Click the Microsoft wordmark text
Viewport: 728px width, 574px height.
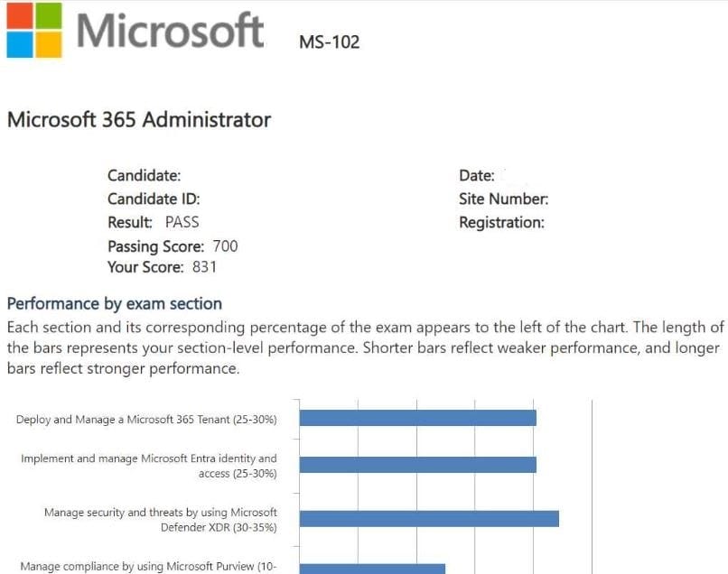[x=170, y=31]
